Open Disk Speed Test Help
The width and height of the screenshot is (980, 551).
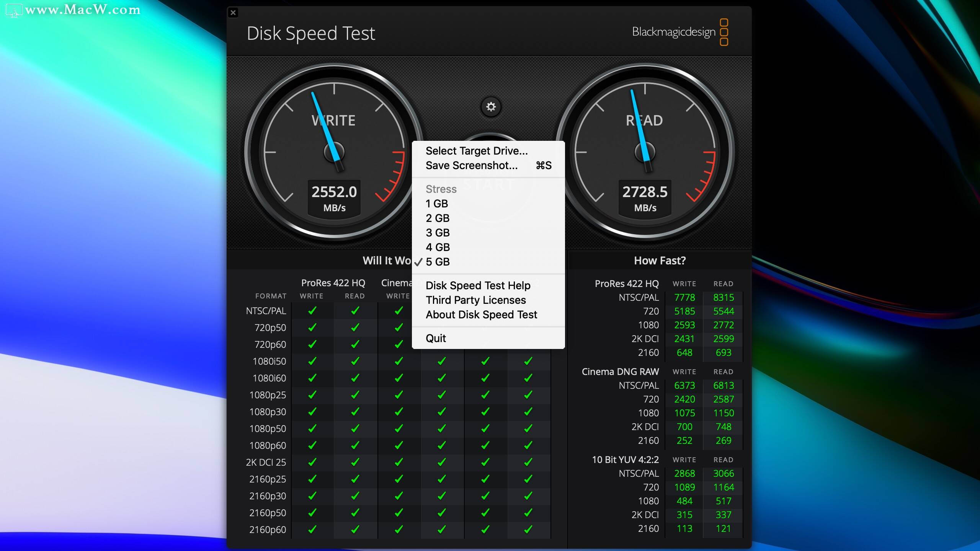coord(478,285)
